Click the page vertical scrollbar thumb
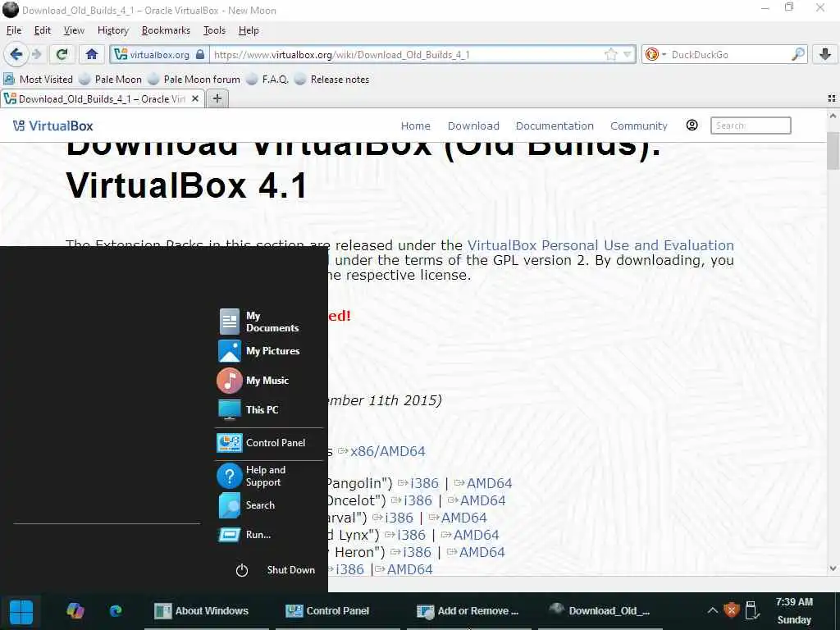The image size is (840, 630). point(833,149)
